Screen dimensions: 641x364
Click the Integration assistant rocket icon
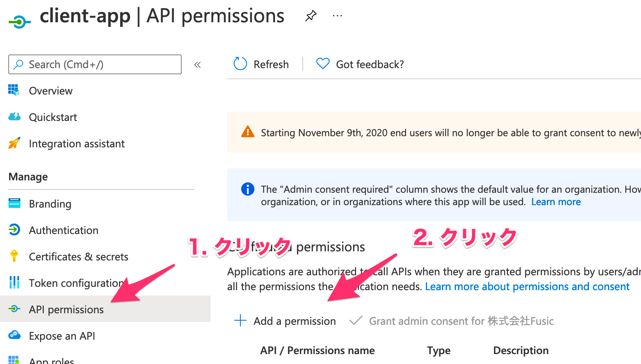(14, 143)
